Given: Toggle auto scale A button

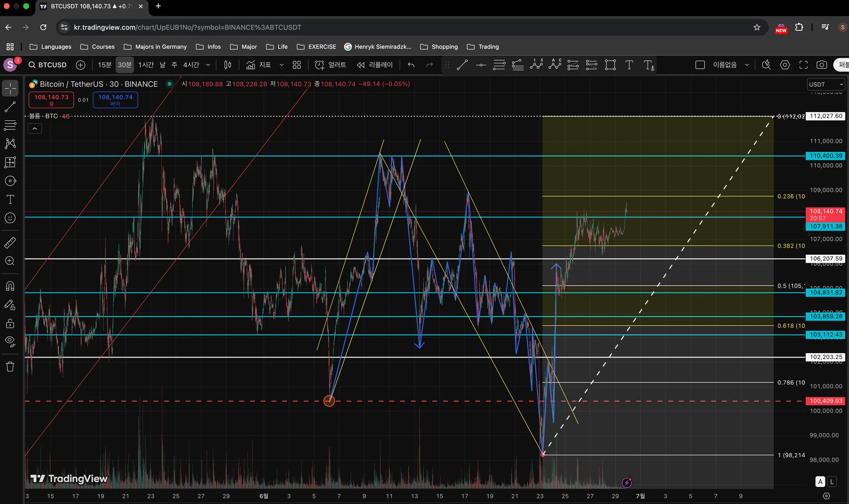Looking at the screenshot, I should [821, 482].
